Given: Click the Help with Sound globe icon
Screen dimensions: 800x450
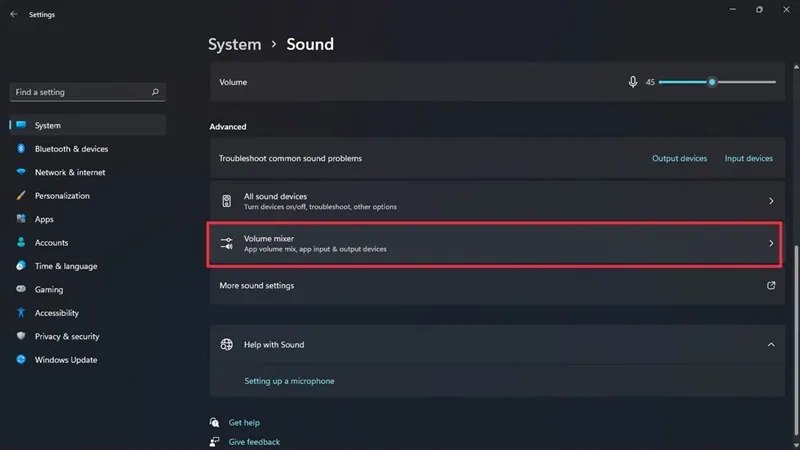Looking at the screenshot, I should [227, 344].
